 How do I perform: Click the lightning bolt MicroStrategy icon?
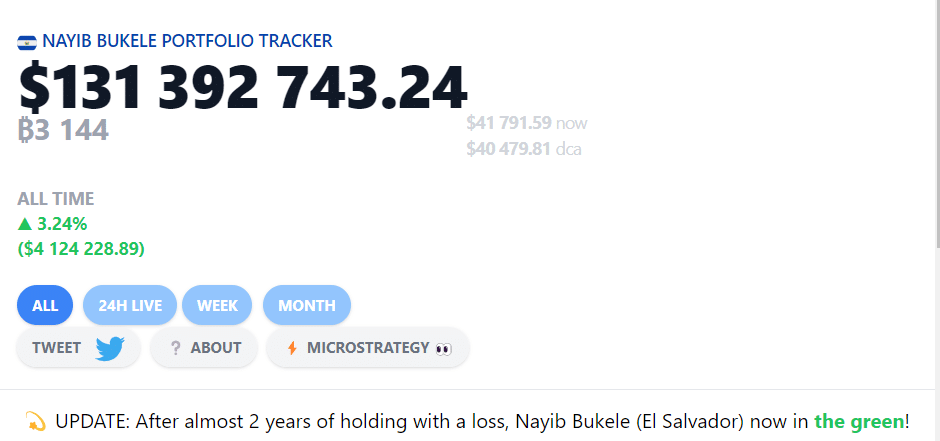[x=292, y=348]
